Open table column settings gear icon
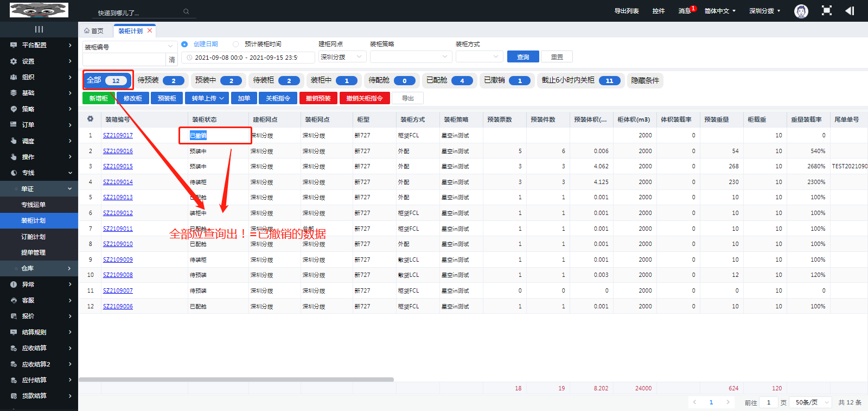 pos(90,119)
